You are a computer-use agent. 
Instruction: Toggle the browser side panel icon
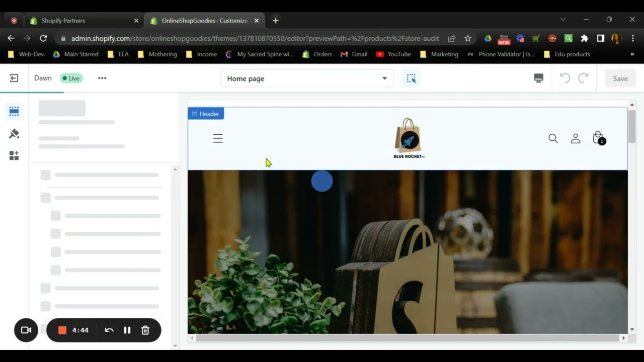[600, 38]
